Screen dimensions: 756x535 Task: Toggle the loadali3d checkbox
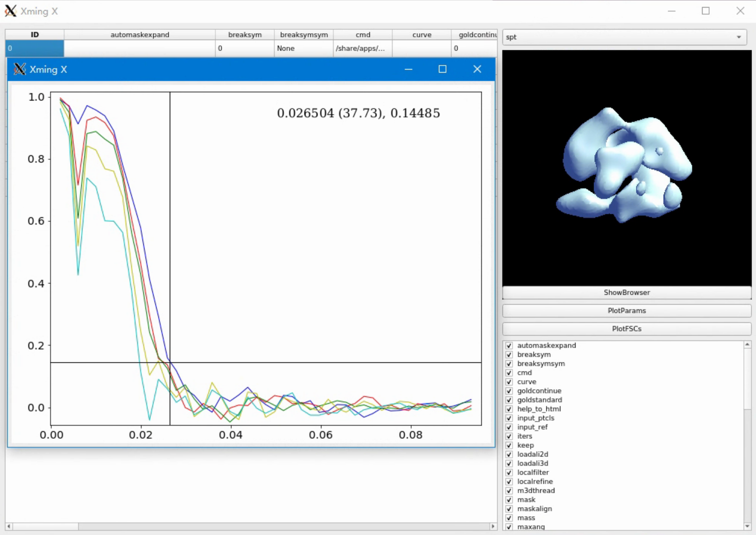509,463
